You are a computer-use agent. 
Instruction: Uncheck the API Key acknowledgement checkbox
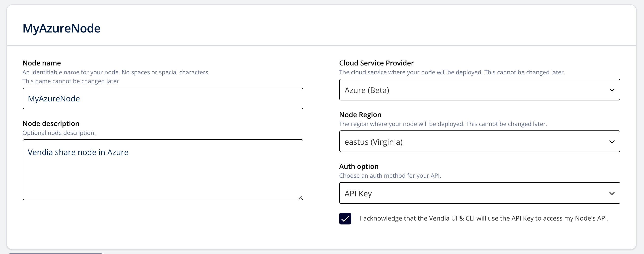point(345,219)
